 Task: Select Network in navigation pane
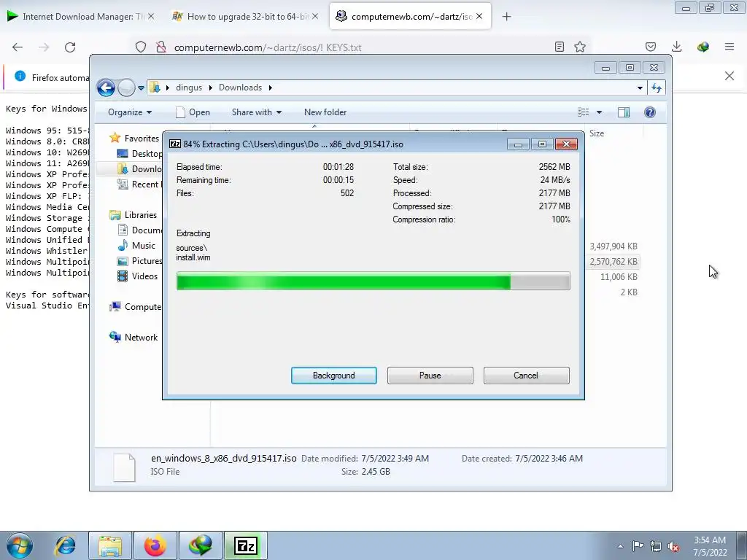134,337
